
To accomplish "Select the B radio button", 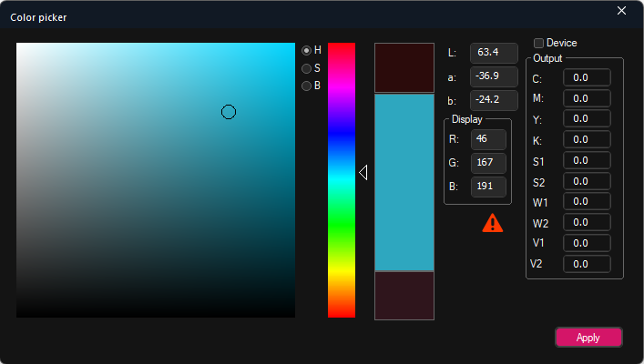I will [306, 86].
